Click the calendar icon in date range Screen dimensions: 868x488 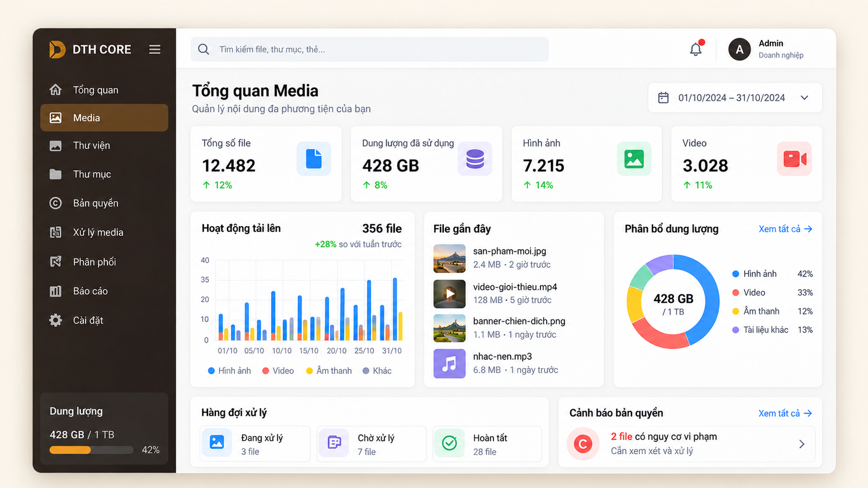[663, 98]
